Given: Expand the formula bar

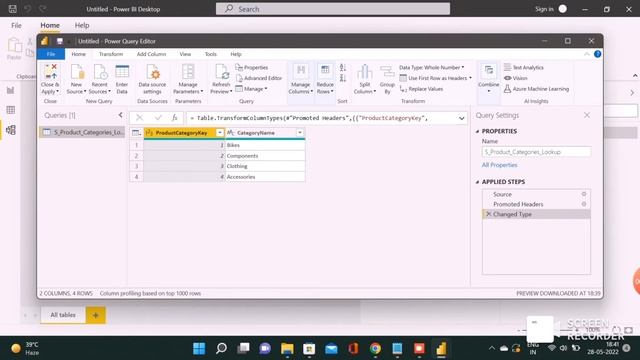Looking at the screenshot, I should 461,118.
